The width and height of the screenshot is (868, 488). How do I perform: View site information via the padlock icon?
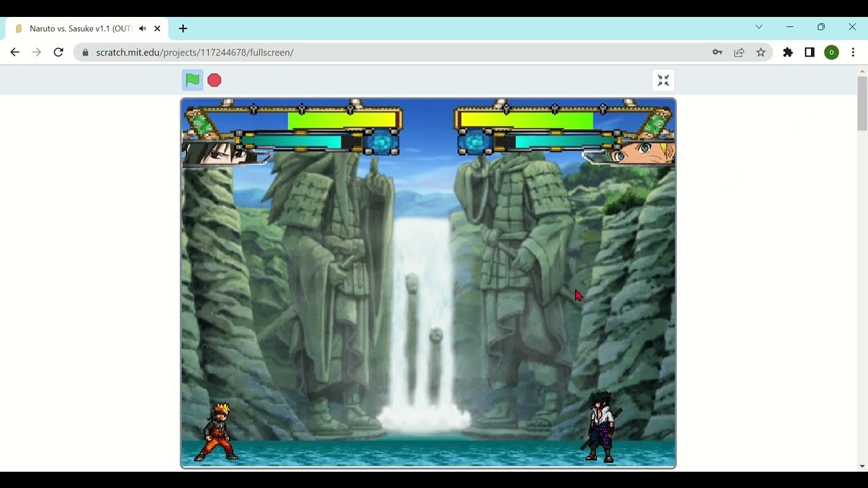(85, 52)
